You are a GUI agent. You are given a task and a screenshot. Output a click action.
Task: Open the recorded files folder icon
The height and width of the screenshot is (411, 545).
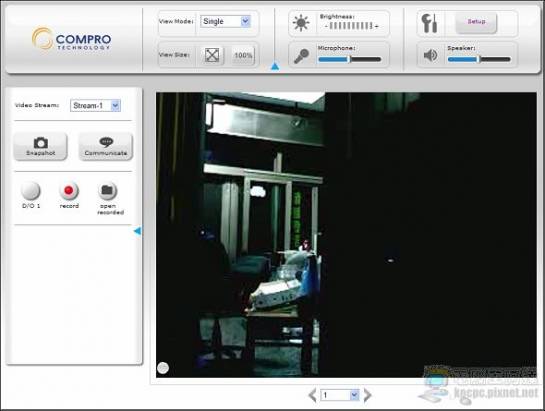(x=107, y=191)
